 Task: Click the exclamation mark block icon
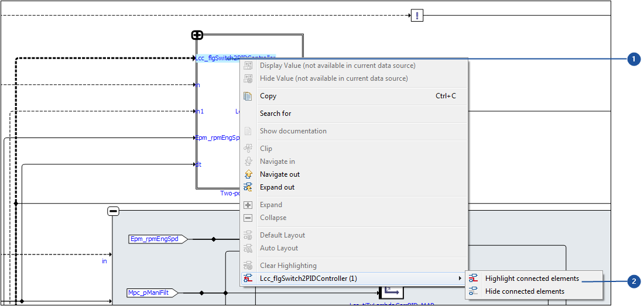pos(417,15)
